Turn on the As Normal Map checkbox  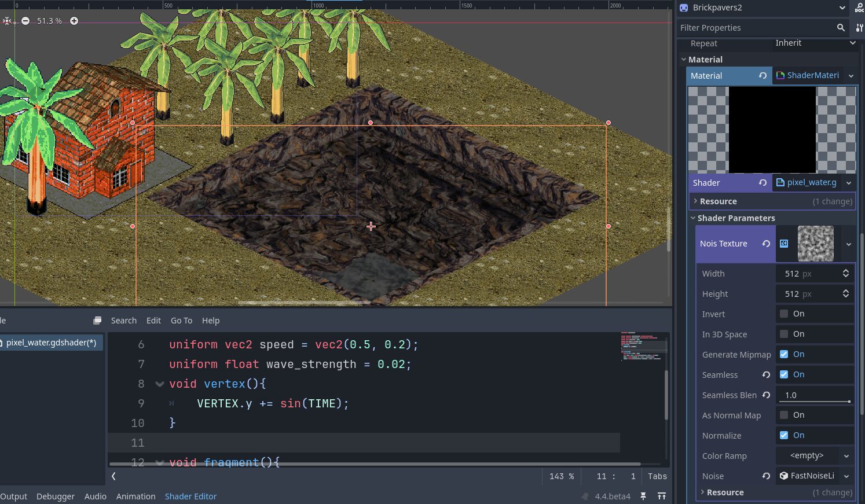click(x=784, y=415)
